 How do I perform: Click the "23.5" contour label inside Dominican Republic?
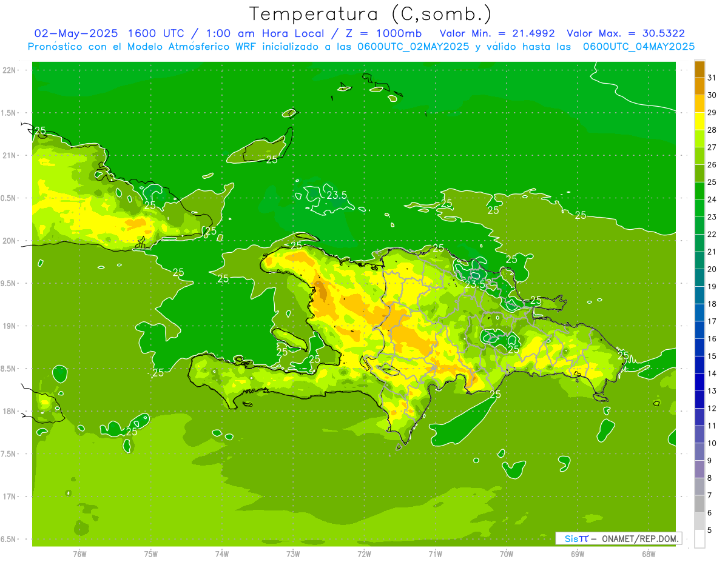tap(475, 284)
